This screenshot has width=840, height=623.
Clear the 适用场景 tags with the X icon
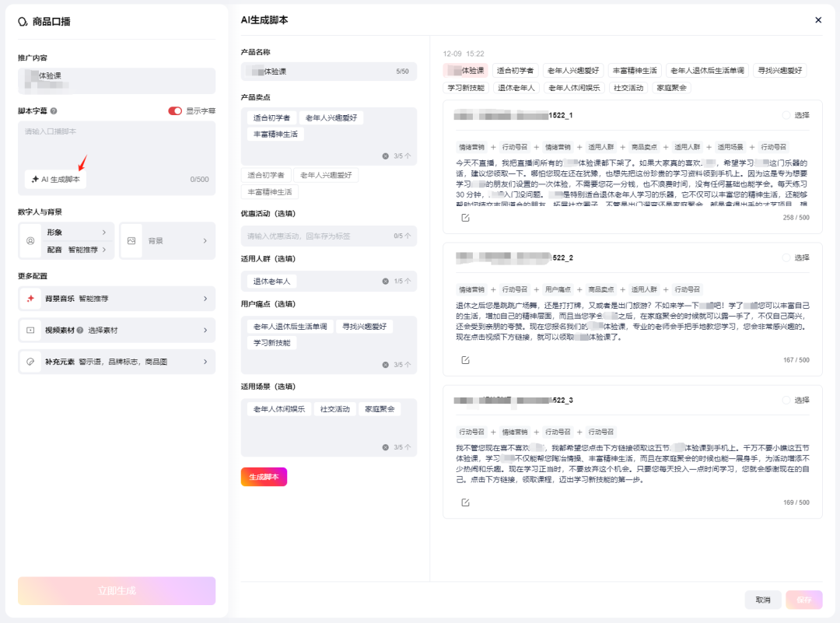click(x=385, y=447)
